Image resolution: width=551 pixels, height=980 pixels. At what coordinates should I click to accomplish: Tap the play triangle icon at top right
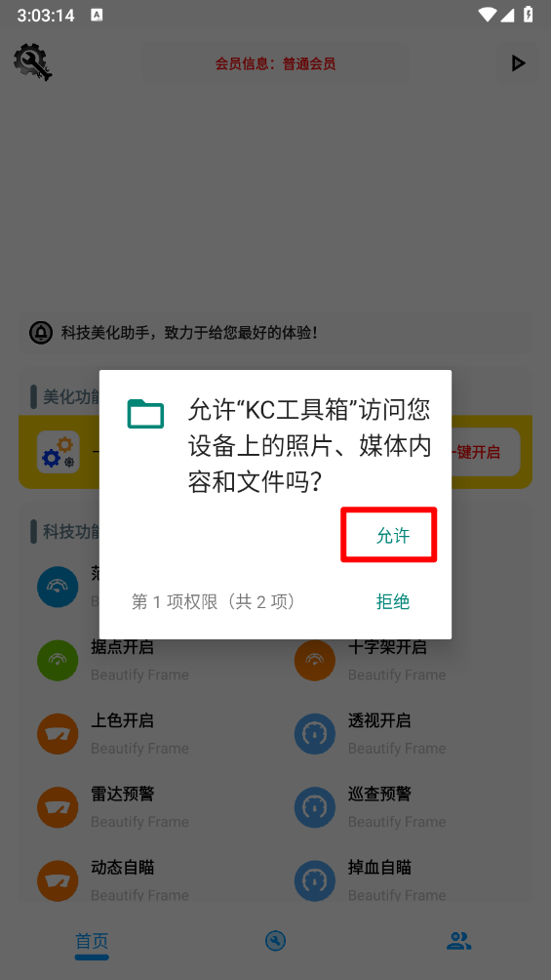point(517,63)
